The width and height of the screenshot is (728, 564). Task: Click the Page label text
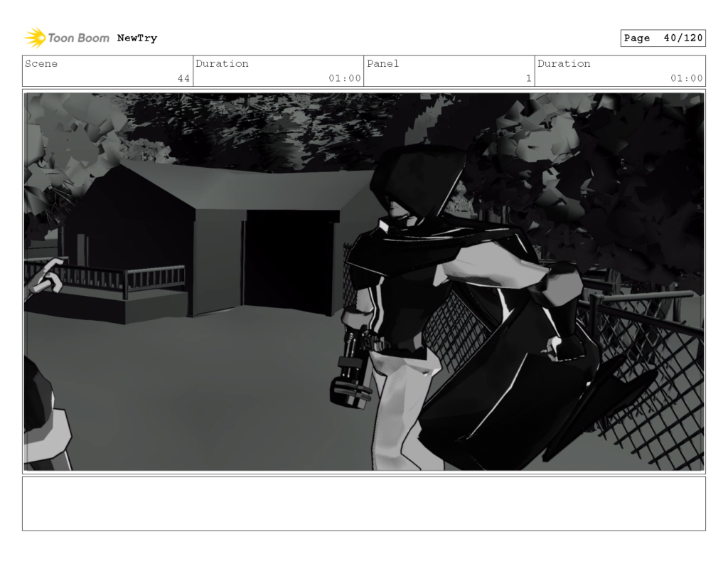coord(638,38)
